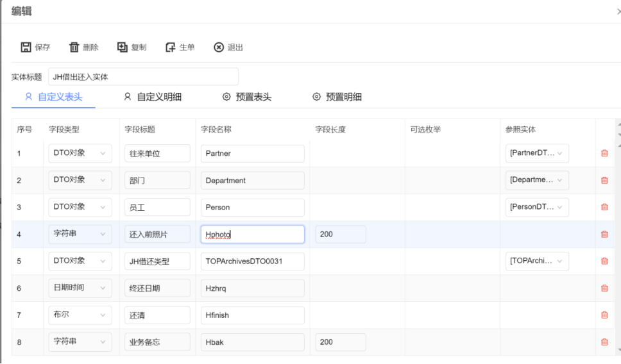Open the 预置表头 tab
The image size is (621, 364).
click(x=247, y=97)
